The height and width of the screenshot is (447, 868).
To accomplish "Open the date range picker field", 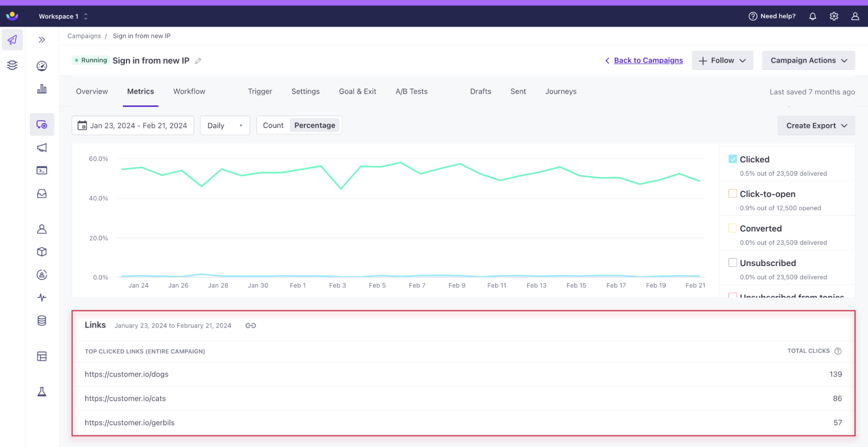I will 133,125.
